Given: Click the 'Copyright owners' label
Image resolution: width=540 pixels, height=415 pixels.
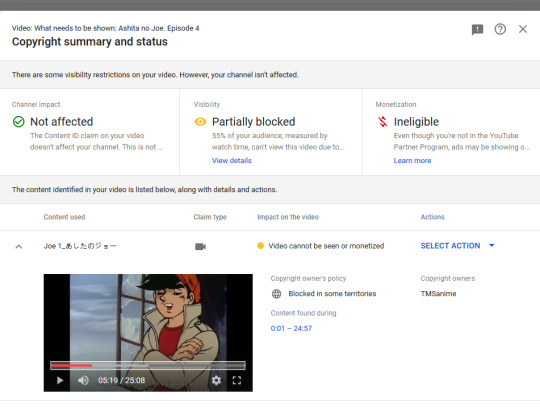Looking at the screenshot, I should tap(447, 278).
